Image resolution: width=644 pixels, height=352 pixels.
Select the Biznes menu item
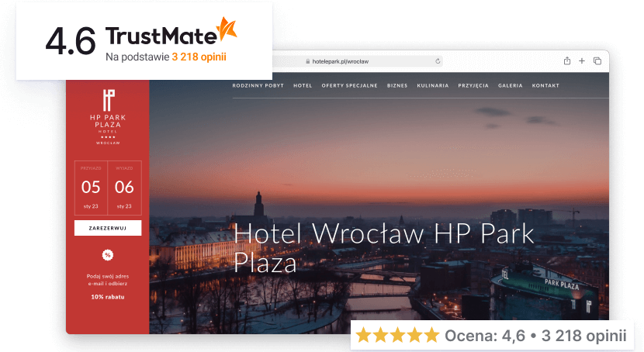click(397, 86)
